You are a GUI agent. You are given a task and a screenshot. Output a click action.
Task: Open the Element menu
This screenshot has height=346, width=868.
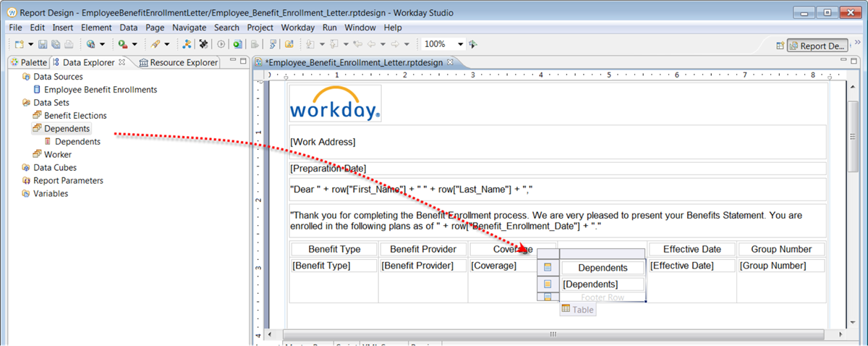96,28
